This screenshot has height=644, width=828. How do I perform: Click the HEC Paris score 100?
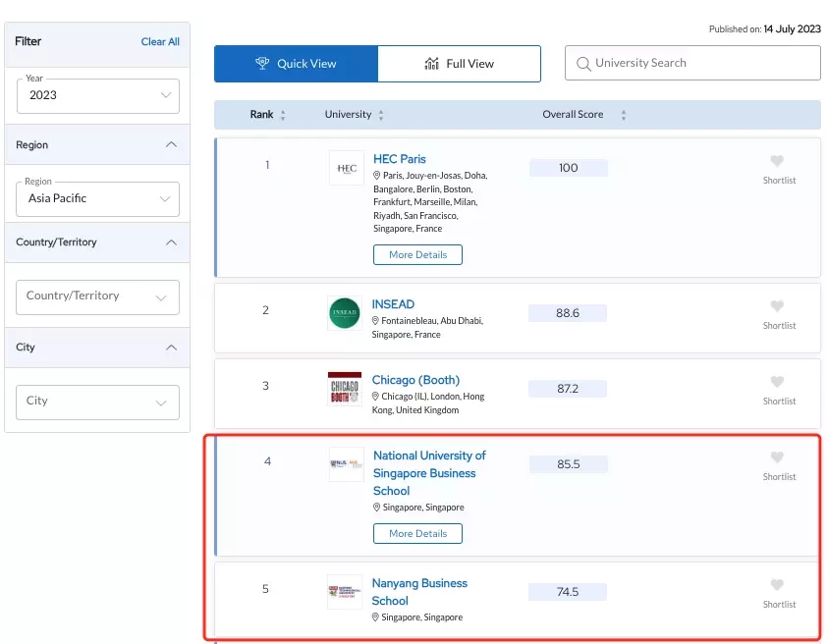[x=568, y=168]
